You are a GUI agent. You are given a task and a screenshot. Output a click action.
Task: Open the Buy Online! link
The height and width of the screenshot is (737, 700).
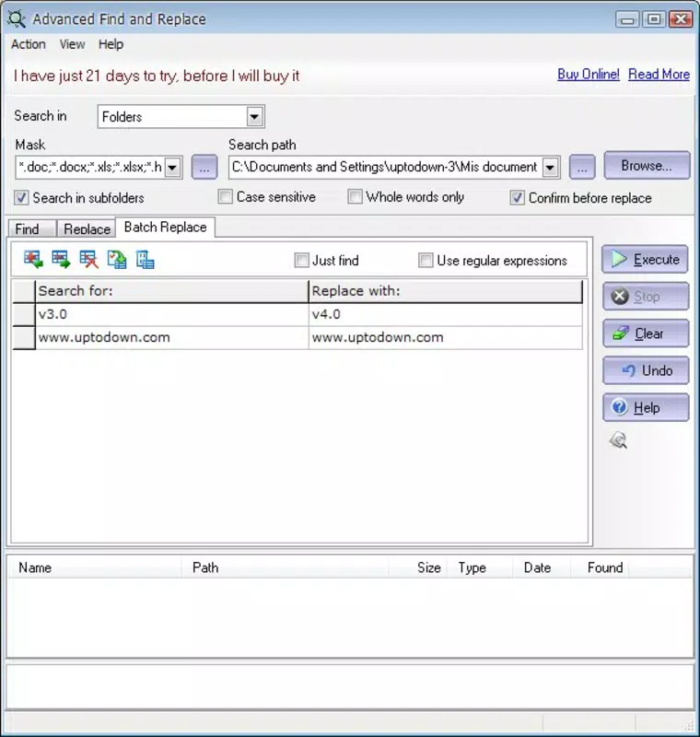click(589, 75)
